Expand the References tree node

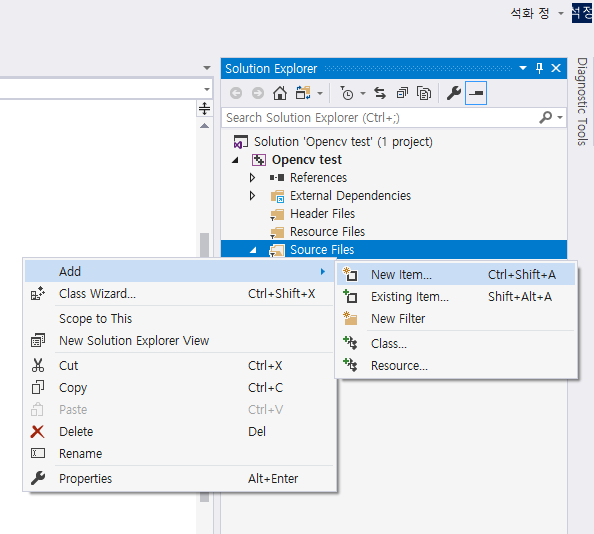coord(252,178)
